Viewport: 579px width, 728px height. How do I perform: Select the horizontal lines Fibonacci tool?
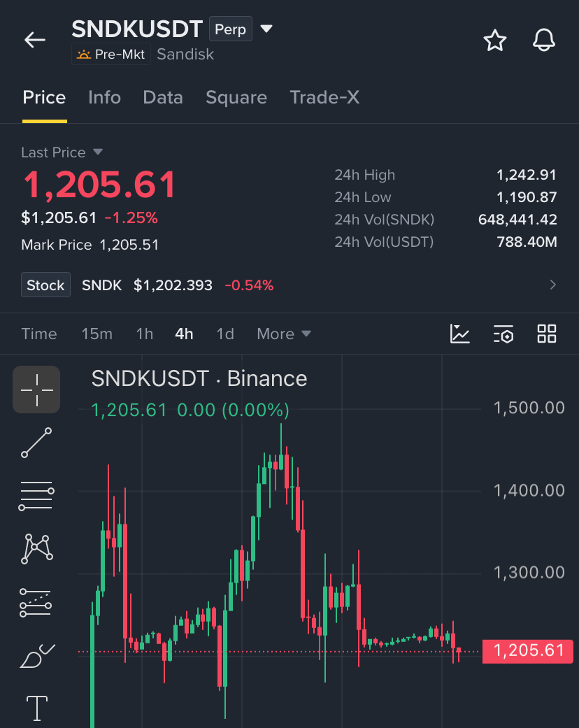point(36,496)
